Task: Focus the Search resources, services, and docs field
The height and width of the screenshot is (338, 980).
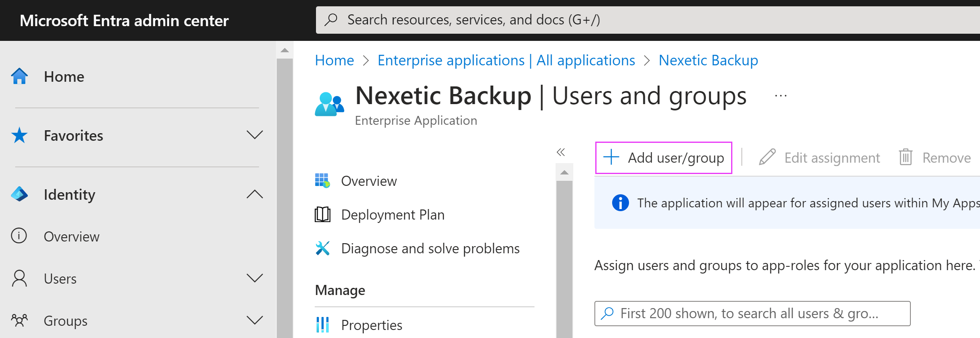Action: pyautogui.click(x=648, y=20)
